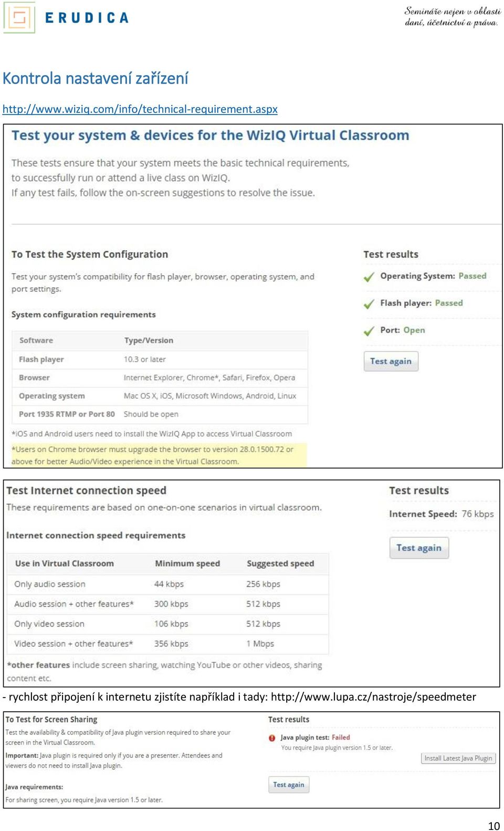Click the Only audio session table row
The width and height of the screenshot is (504, 831).
167,584
